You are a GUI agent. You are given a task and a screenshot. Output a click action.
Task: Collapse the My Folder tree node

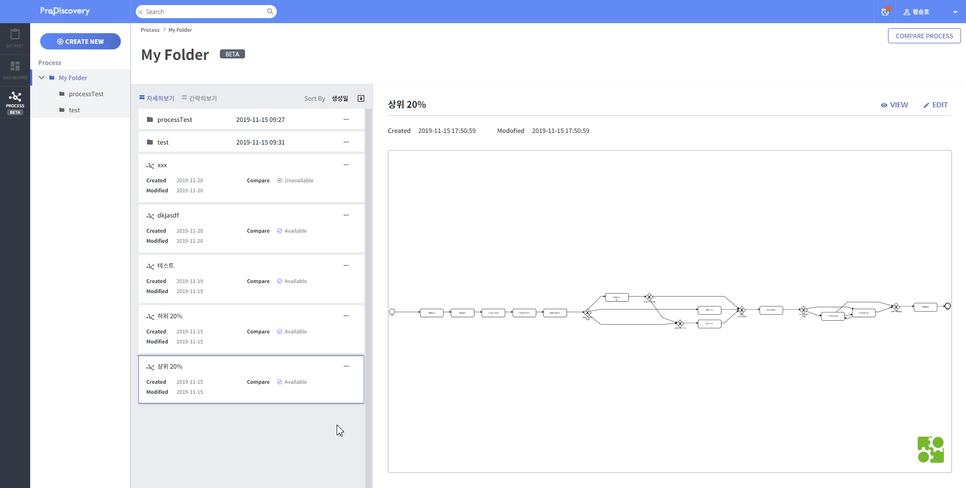point(41,78)
